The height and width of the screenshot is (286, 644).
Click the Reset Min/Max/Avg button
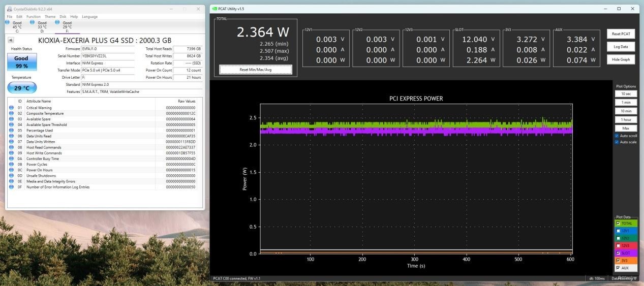[255, 70]
